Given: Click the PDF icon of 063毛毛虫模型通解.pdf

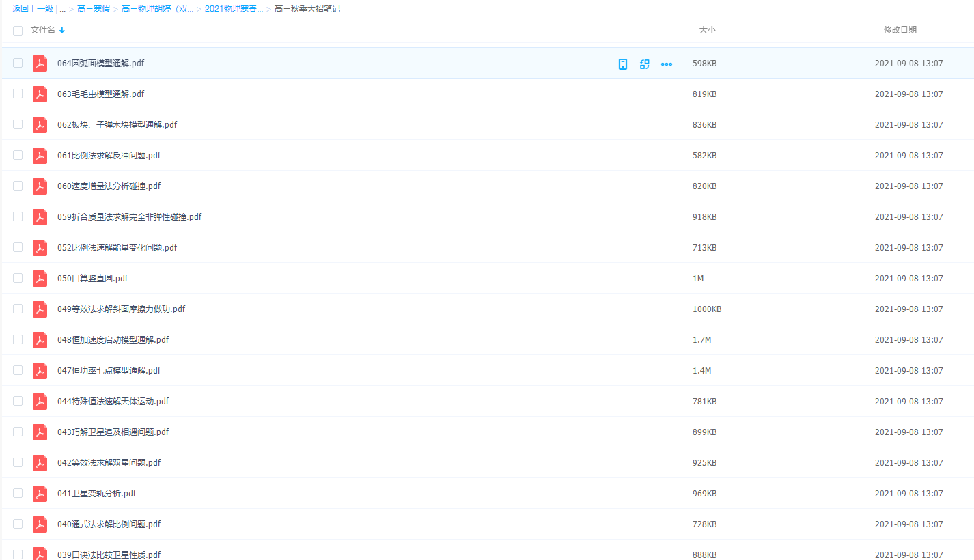Looking at the screenshot, I should 40,94.
